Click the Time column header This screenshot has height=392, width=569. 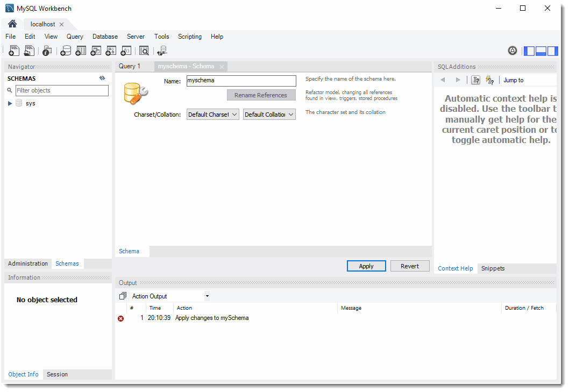[x=155, y=308]
